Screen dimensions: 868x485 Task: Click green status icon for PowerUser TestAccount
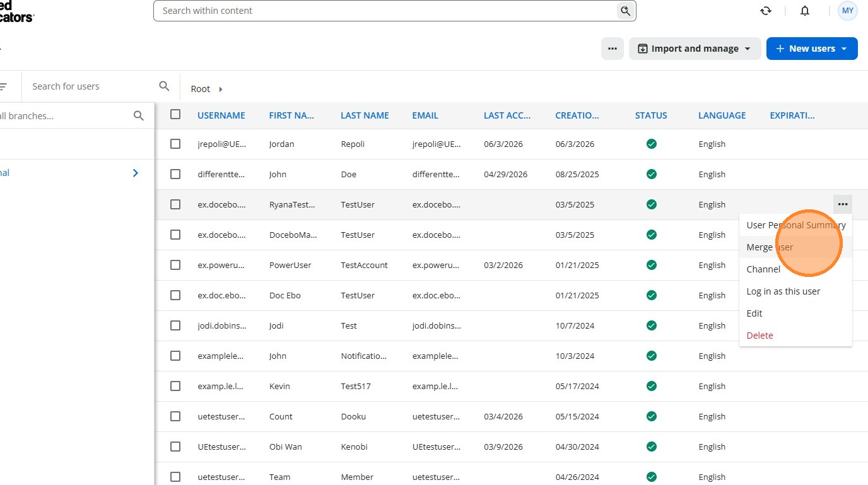click(652, 265)
